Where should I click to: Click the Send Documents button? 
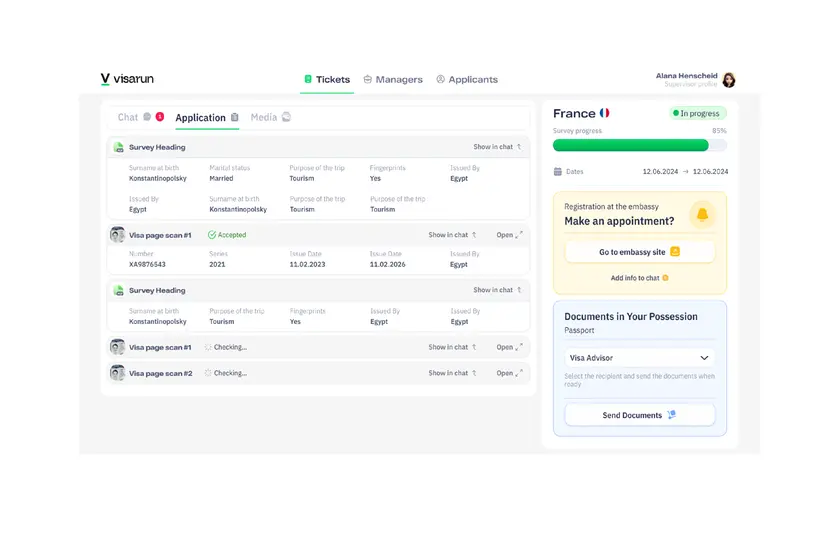point(640,415)
